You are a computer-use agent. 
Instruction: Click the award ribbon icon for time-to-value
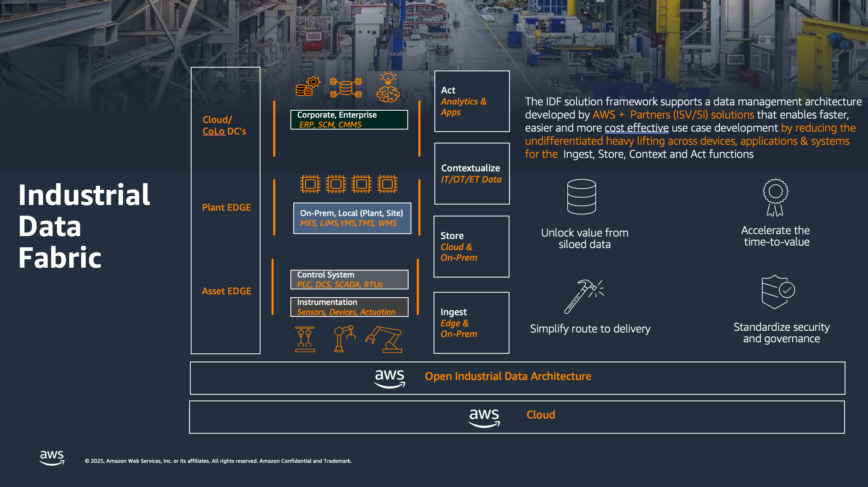point(775,197)
